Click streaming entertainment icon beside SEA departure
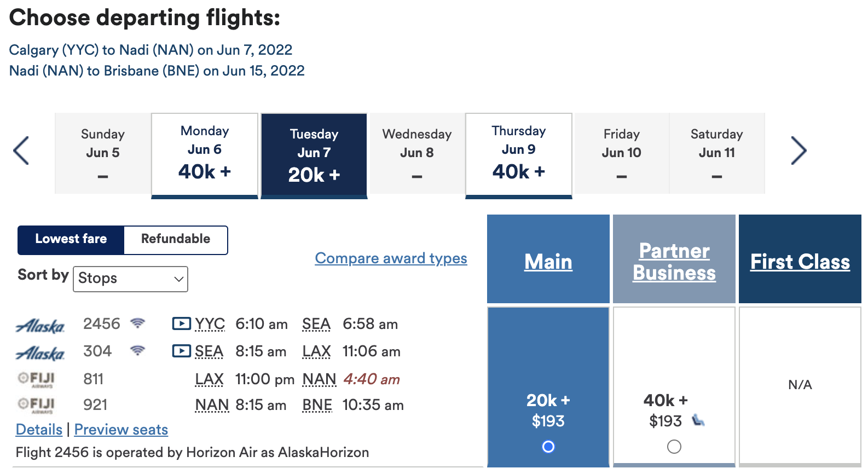 181,351
